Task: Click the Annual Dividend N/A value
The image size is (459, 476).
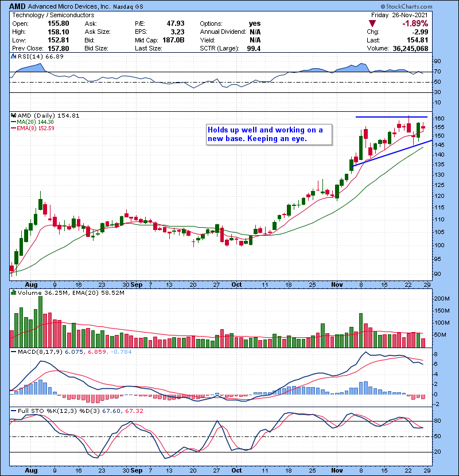Action: 255,32
